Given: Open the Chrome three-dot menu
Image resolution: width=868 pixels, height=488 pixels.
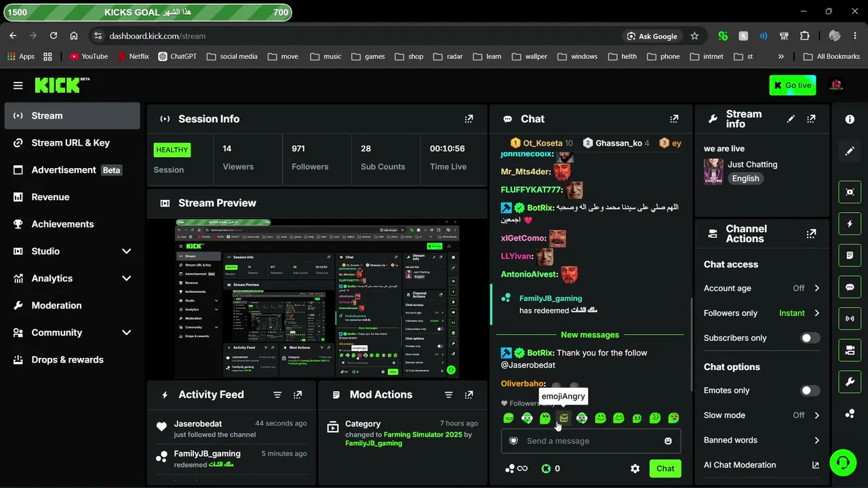Looking at the screenshot, I should pyautogui.click(x=855, y=36).
